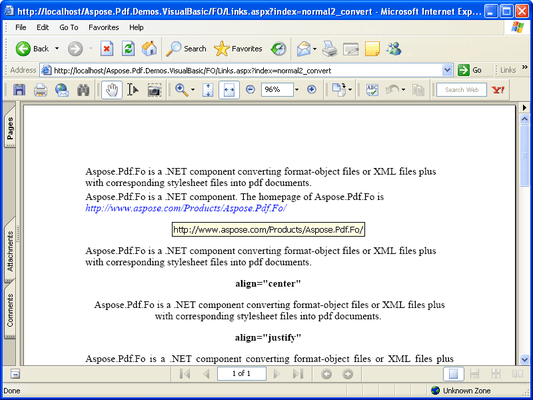The width and height of the screenshot is (533, 400).
Task: Enable Single Page layout view
Action: [x=453, y=374]
